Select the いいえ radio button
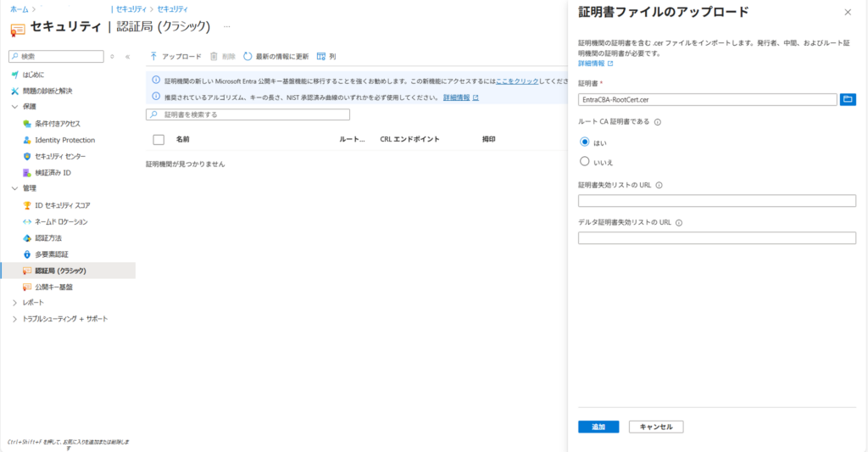The height and width of the screenshot is (452, 868). 584,161
